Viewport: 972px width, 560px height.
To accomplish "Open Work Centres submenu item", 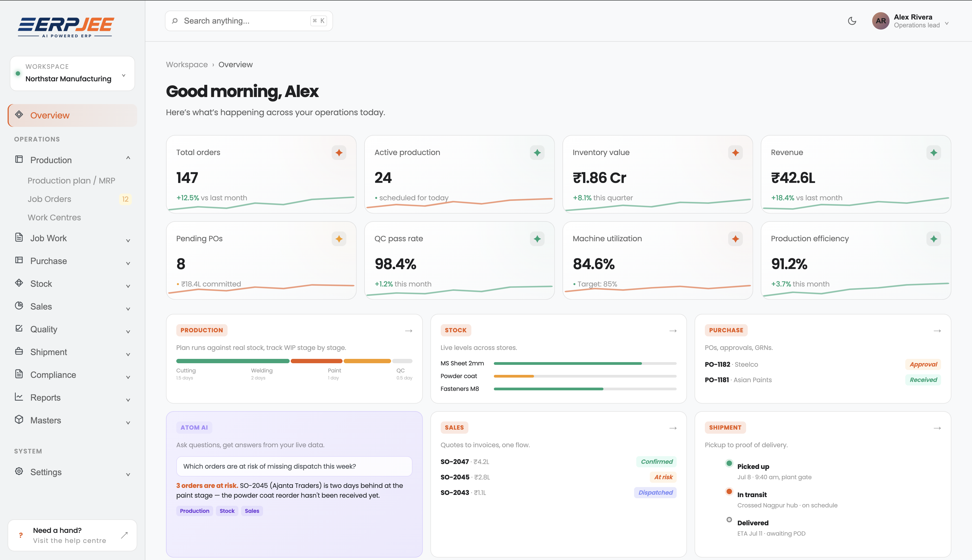I will pos(54,217).
